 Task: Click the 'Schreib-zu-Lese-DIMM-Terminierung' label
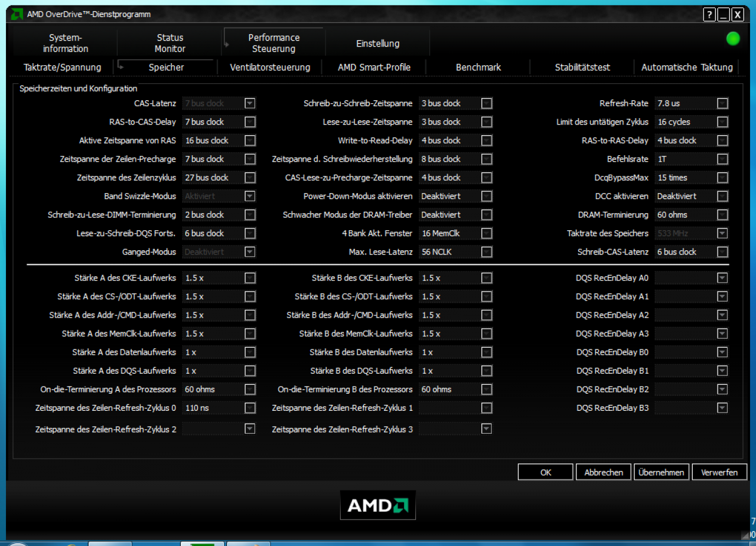pyautogui.click(x=112, y=215)
